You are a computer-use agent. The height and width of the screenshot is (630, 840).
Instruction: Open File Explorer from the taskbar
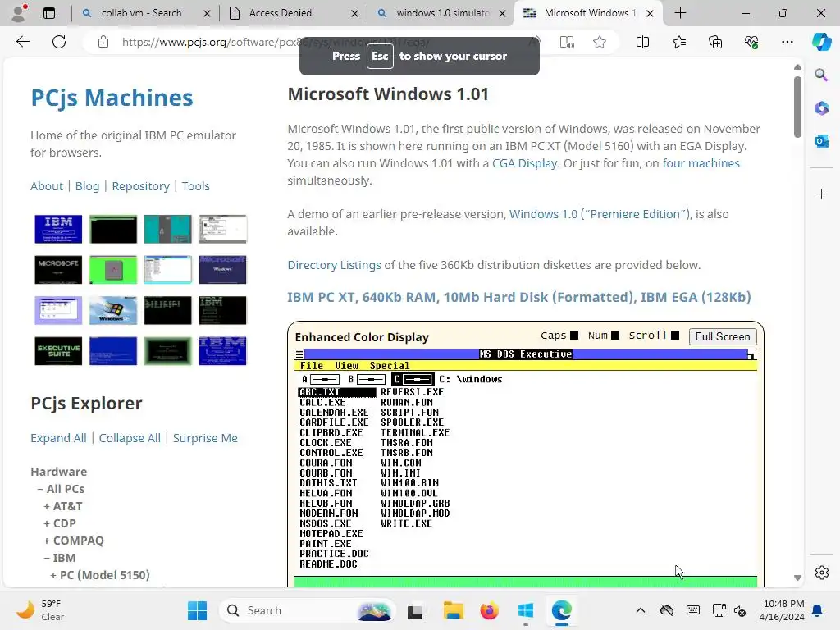[x=453, y=610]
